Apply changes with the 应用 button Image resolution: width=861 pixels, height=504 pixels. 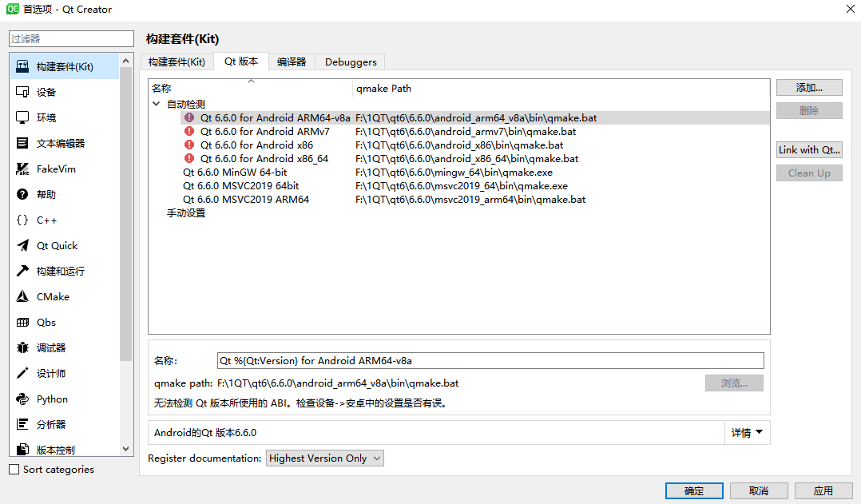(x=823, y=491)
